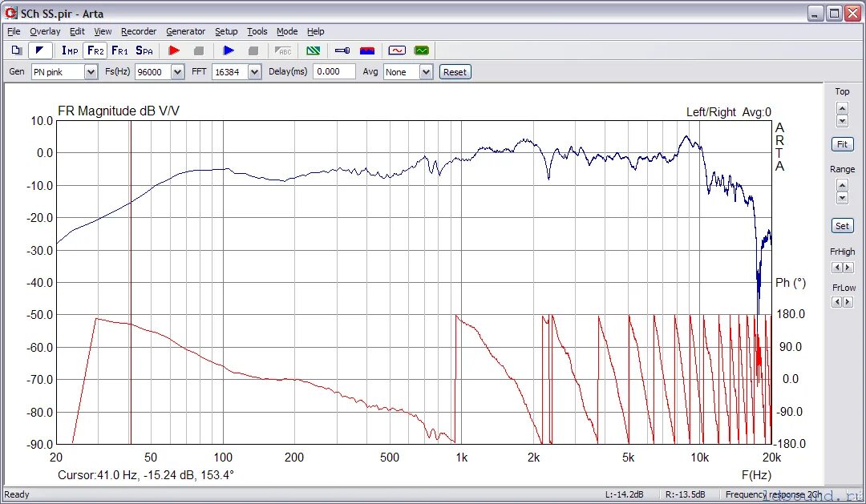This screenshot has height=504, width=866.
Task: Decrease Top with the down arrow
Action: coord(842,120)
